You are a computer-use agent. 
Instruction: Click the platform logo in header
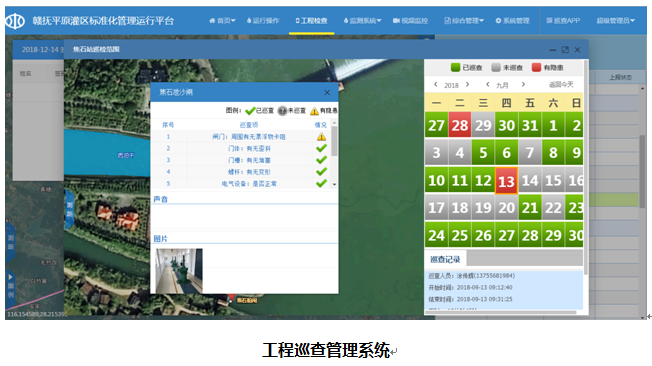[x=15, y=21]
